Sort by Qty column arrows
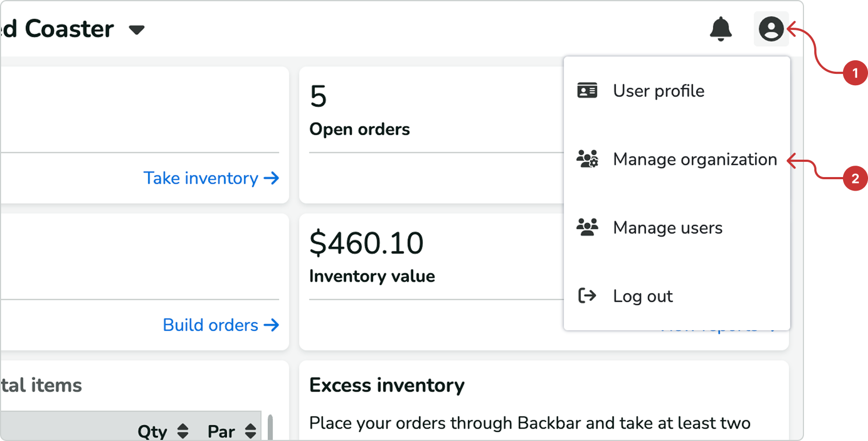Viewport: 868px width, 441px height. click(x=183, y=431)
